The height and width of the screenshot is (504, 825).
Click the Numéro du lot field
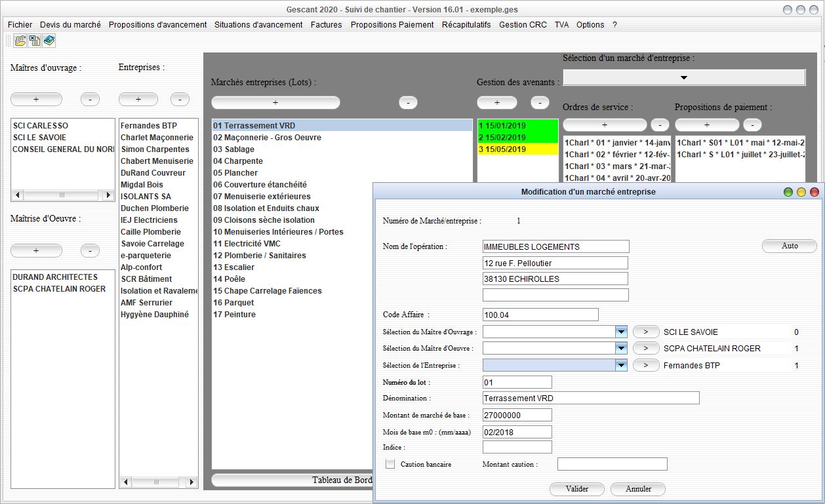pos(517,382)
